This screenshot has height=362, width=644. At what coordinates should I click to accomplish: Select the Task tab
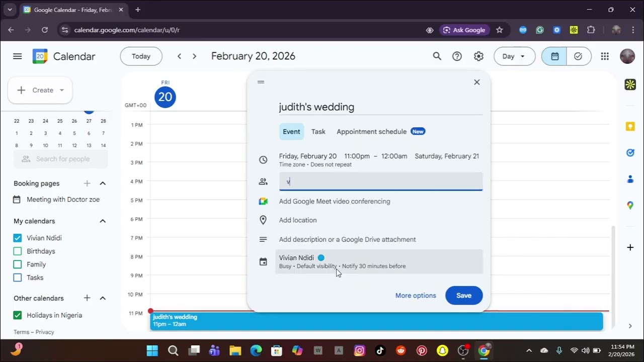pos(318,132)
